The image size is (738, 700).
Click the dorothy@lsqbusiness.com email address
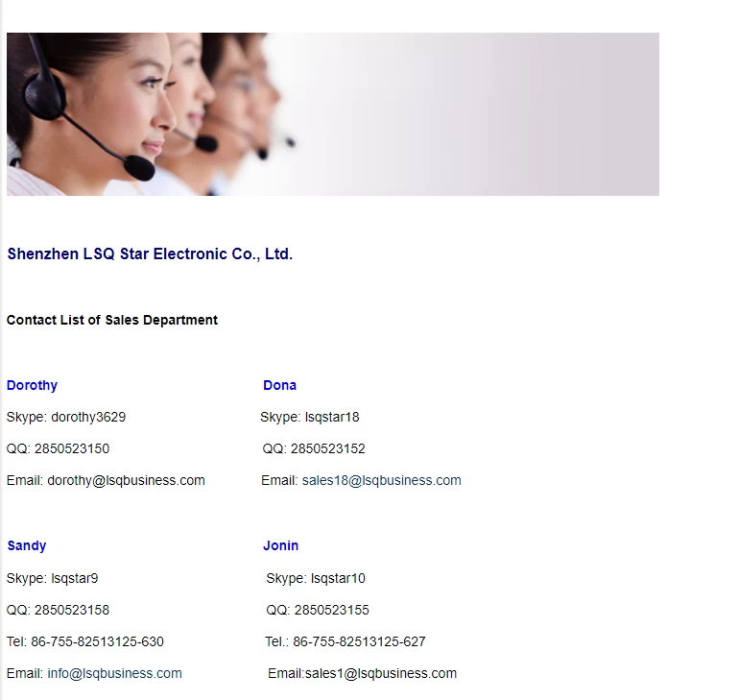pyautogui.click(x=126, y=480)
